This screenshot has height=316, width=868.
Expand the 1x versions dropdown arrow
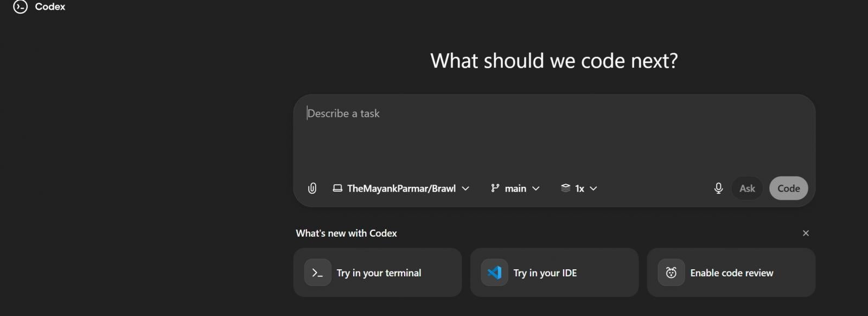coord(593,188)
